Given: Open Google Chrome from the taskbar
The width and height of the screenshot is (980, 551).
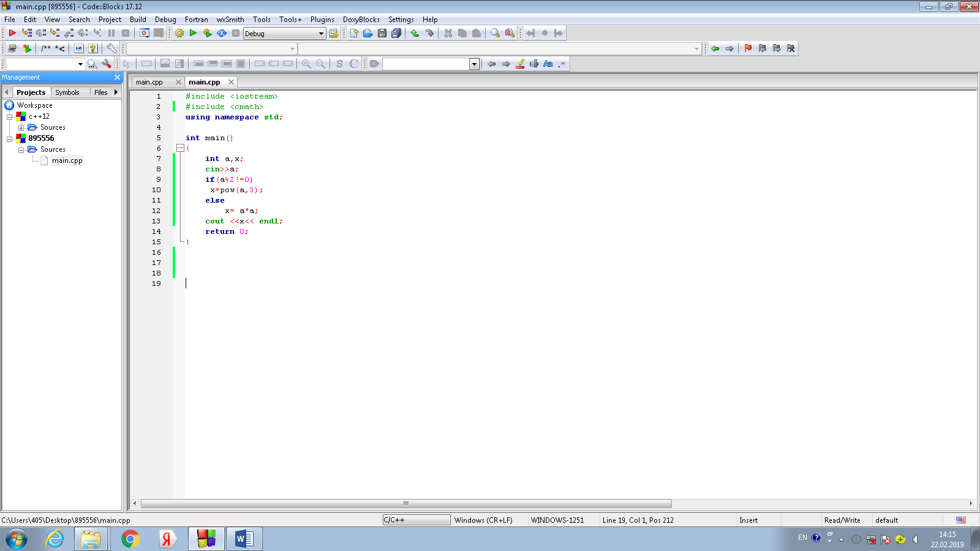Looking at the screenshot, I should [x=130, y=539].
